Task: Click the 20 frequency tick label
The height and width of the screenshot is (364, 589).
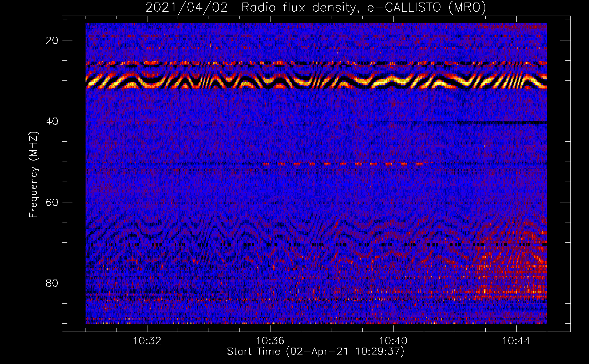Action: pos(52,40)
